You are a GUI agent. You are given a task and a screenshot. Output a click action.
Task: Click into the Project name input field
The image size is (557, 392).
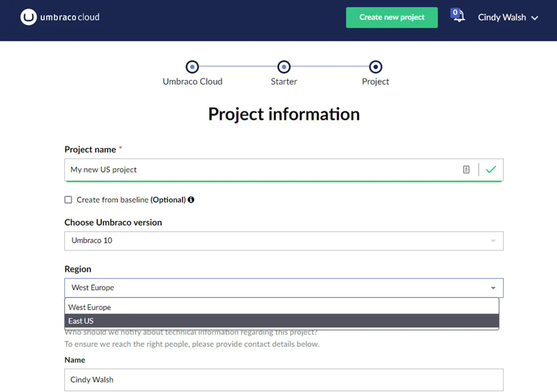coord(262,169)
